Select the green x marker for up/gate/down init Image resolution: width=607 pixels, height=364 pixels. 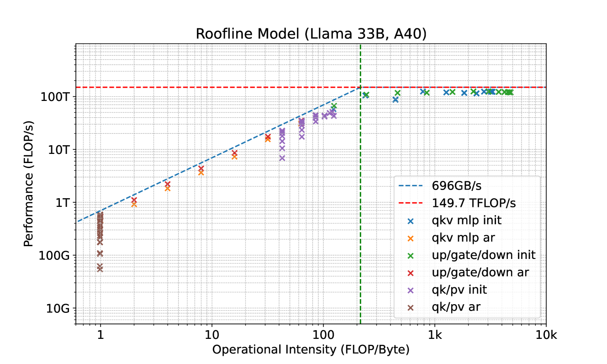pos(410,255)
